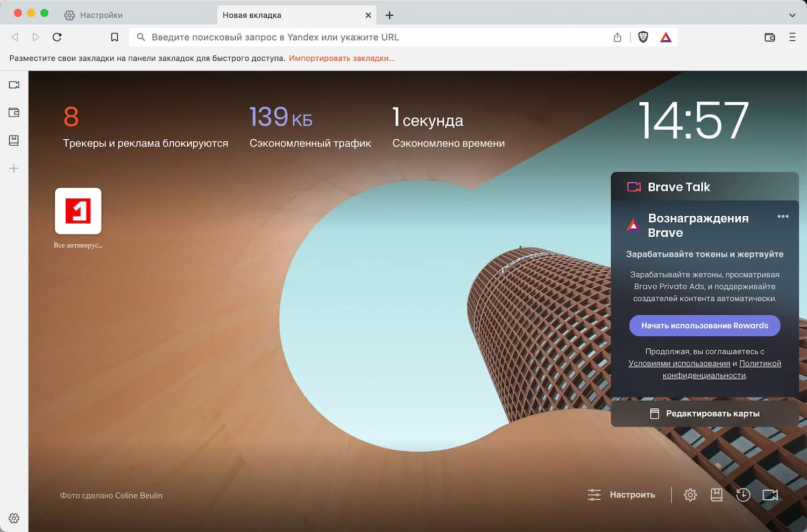The height and width of the screenshot is (532, 807).
Task: Open the Brave Wallet icon in the toolbar
Action: point(770,37)
